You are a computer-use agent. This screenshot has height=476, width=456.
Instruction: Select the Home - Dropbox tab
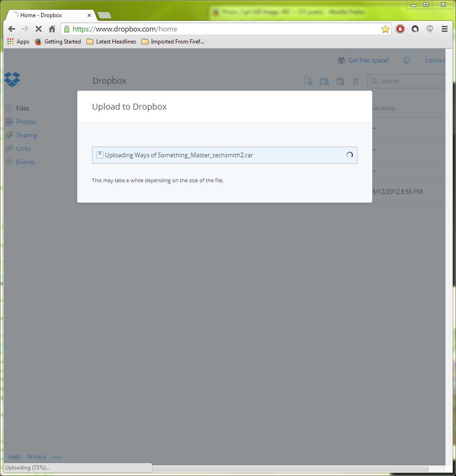point(50,15)
